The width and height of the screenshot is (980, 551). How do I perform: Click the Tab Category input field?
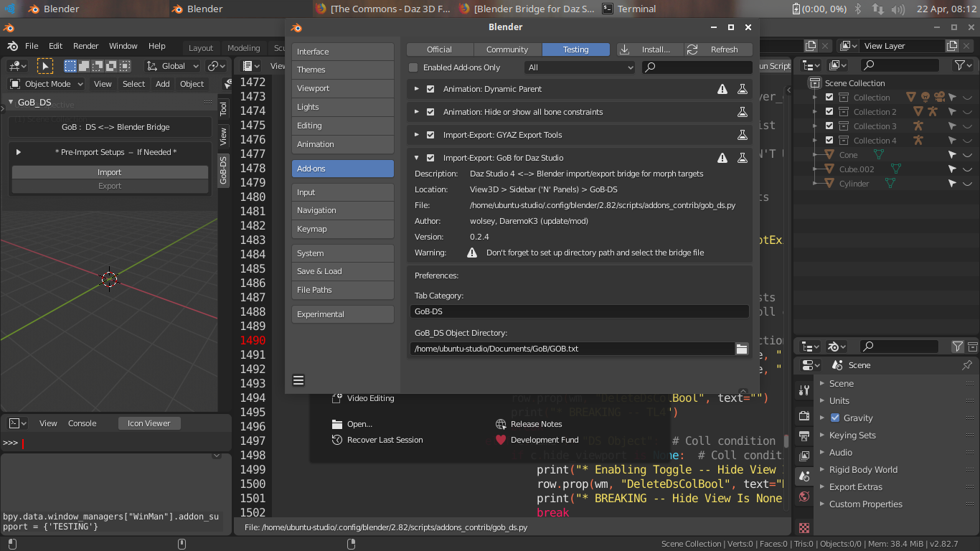580,311
